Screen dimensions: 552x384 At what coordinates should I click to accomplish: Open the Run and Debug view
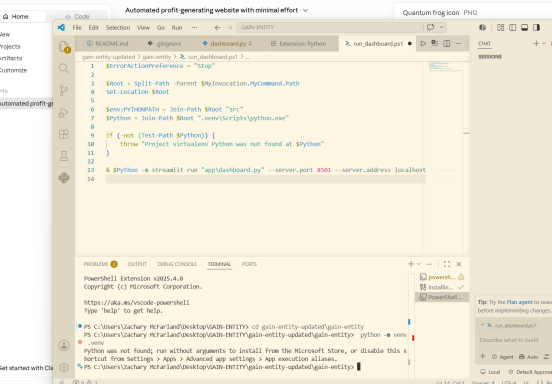pyautogui.click(x=64, y=113)
